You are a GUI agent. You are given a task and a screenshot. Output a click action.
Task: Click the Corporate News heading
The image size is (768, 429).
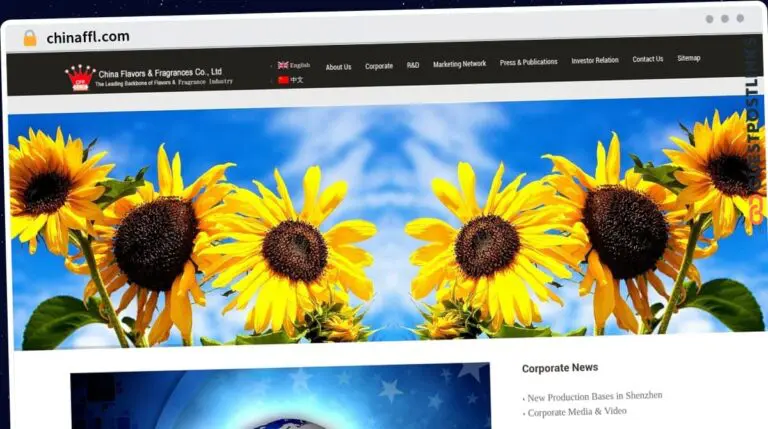560,368
